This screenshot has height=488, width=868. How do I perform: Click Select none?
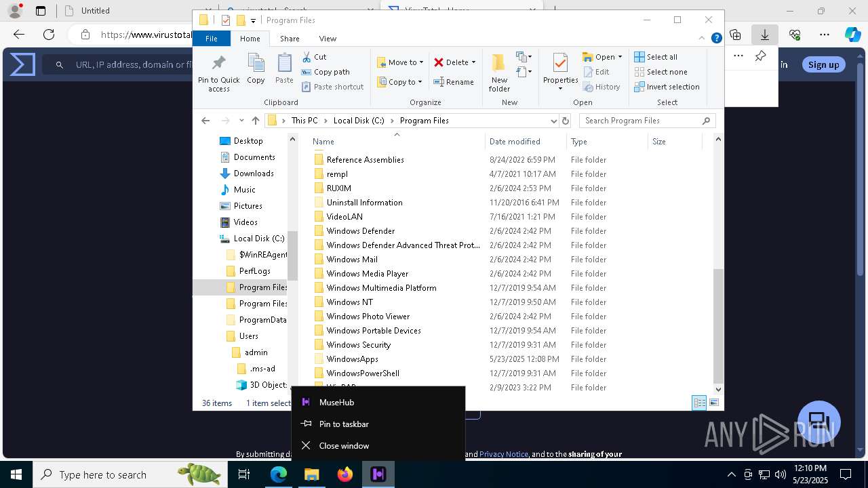[x=660, y=72]
